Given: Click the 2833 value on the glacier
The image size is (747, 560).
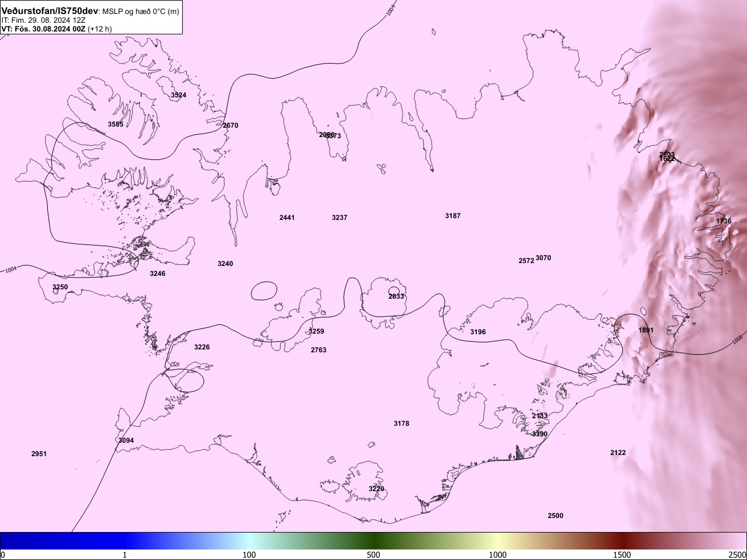Looking at the screenshot, I should [396, 296].
